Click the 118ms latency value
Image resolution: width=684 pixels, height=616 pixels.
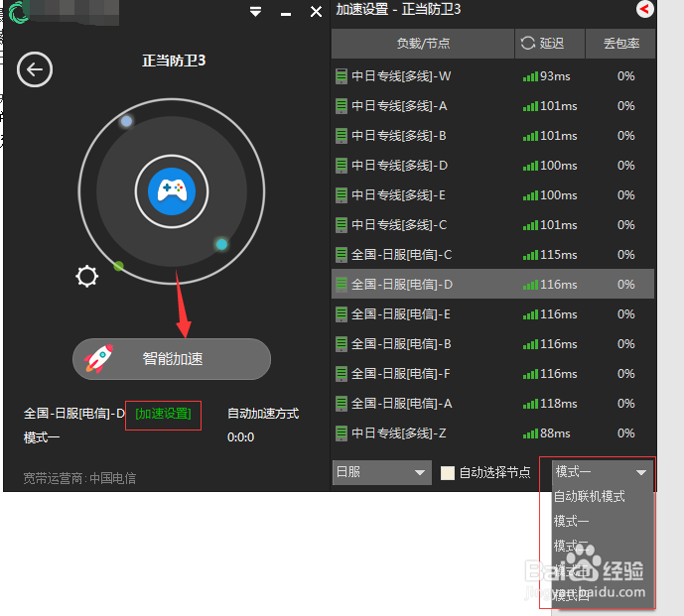pyautogui.click(x=559, y=404)
